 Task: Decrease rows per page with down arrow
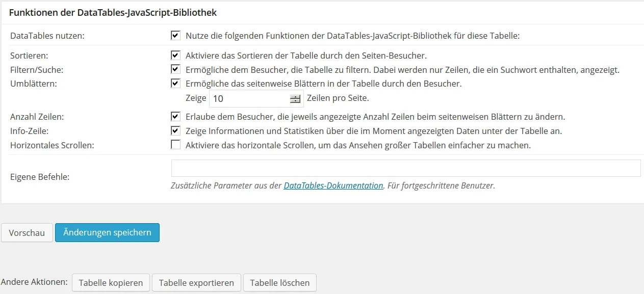(295, 101)
